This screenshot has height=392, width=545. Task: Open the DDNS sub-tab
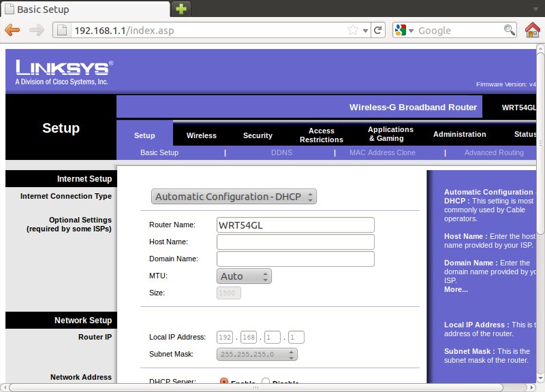(x=281, y=152)
